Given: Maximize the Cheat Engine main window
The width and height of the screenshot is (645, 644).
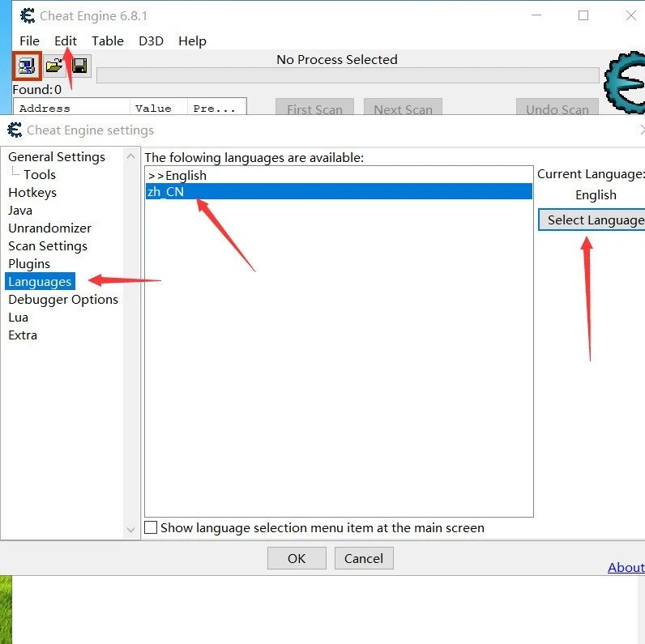Looking at the screenshot, I should pos(583,15).
